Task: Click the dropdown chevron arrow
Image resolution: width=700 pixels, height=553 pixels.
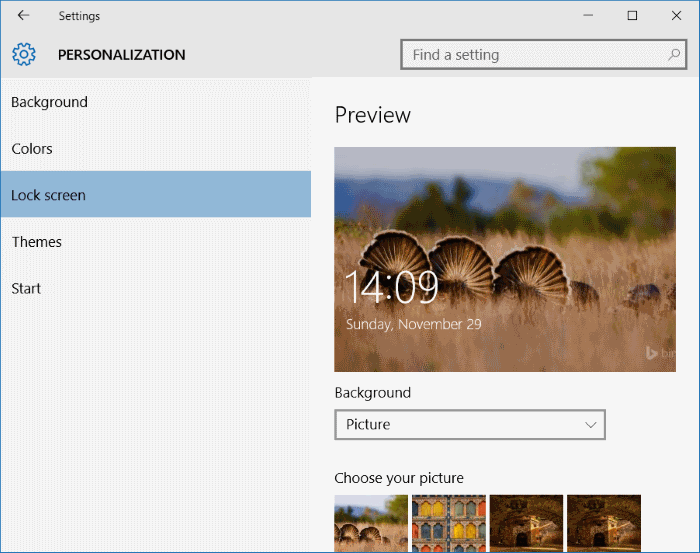Action: tap(590, 425)
